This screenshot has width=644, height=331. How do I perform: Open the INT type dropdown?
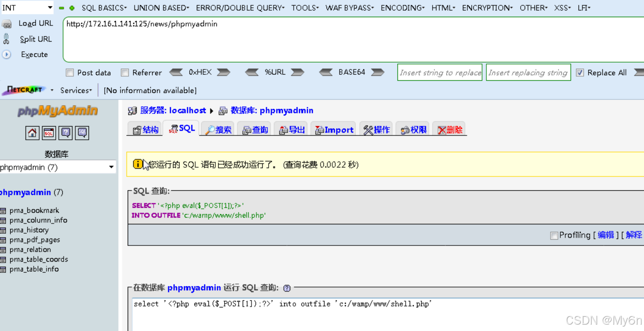pos(27,7)
